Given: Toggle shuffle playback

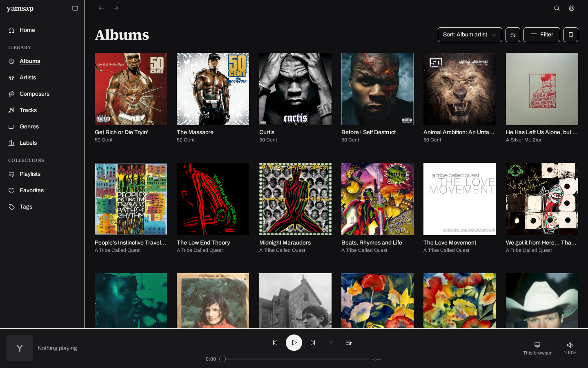Looking at the screenshot, I should click(x=331, y=343).
